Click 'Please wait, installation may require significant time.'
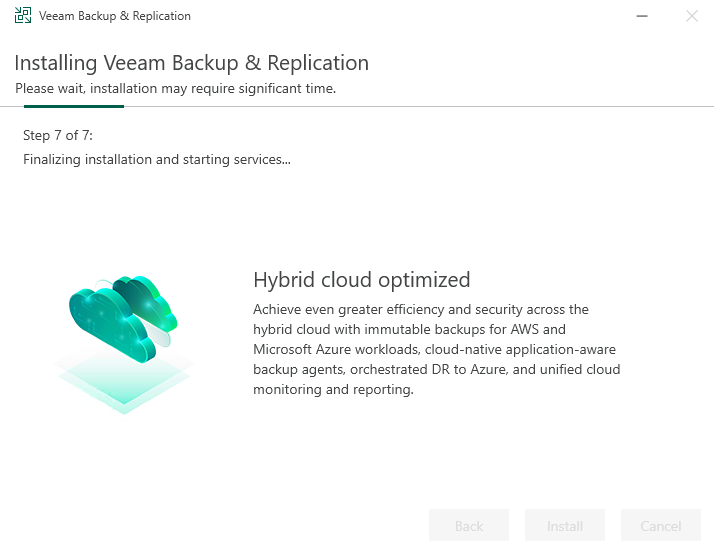Screen dimensions: 714x555 tap(175, 88)
